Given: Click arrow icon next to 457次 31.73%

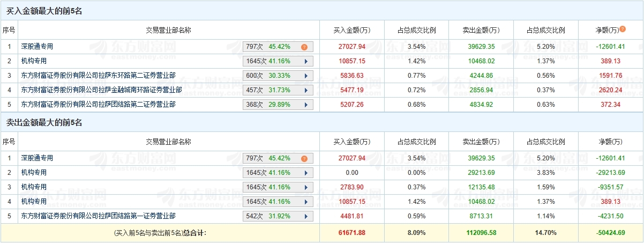Looking at the screenshot, I should pos(306,90).
